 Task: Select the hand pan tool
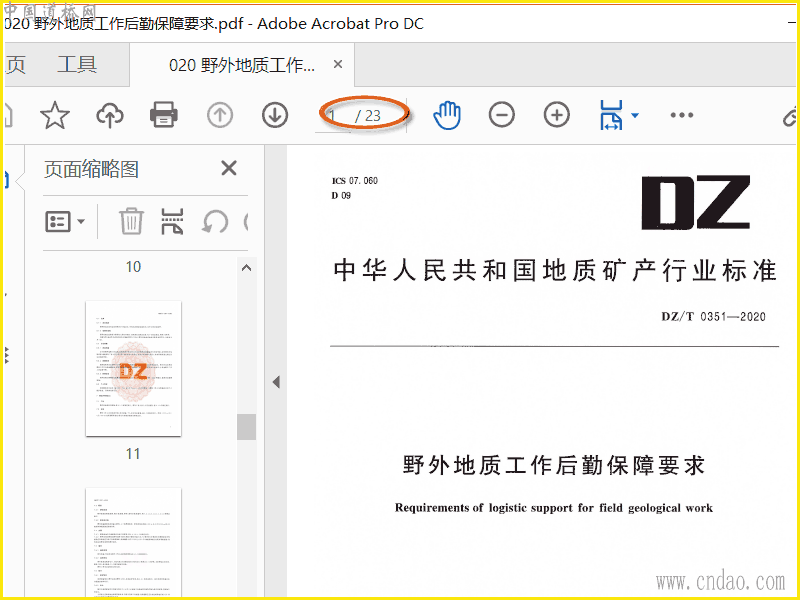click(447, 115)
